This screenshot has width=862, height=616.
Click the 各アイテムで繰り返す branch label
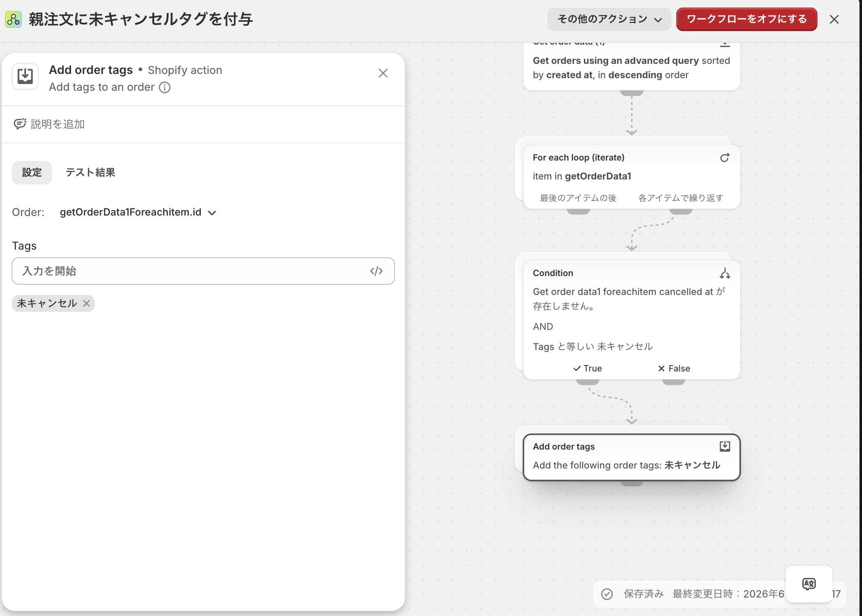point(681,198)
